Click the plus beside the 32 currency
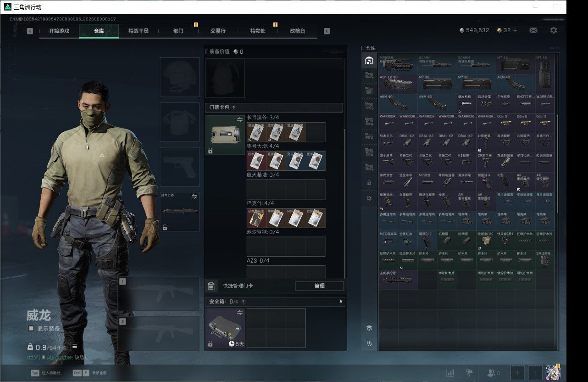The image size is (588, 382). (515, 30)
